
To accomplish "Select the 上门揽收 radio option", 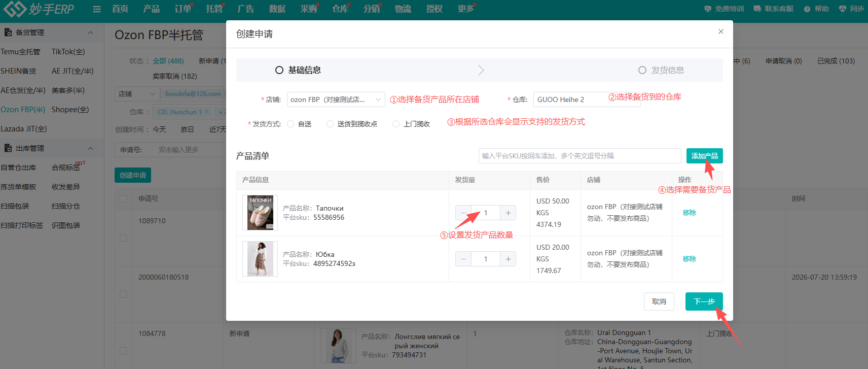I will tap(396, 124).
